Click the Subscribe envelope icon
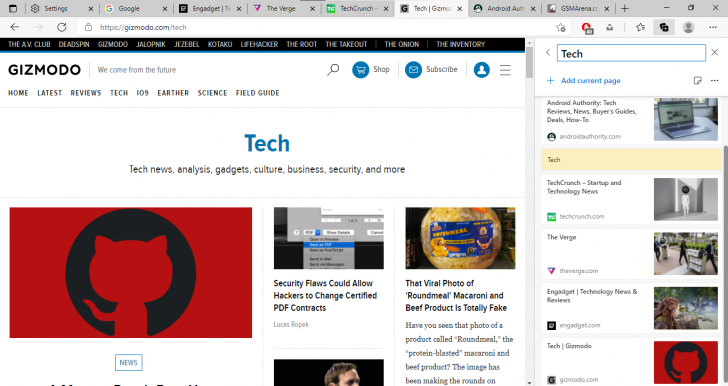Screen dimensions: 728x386 [413, 70]
